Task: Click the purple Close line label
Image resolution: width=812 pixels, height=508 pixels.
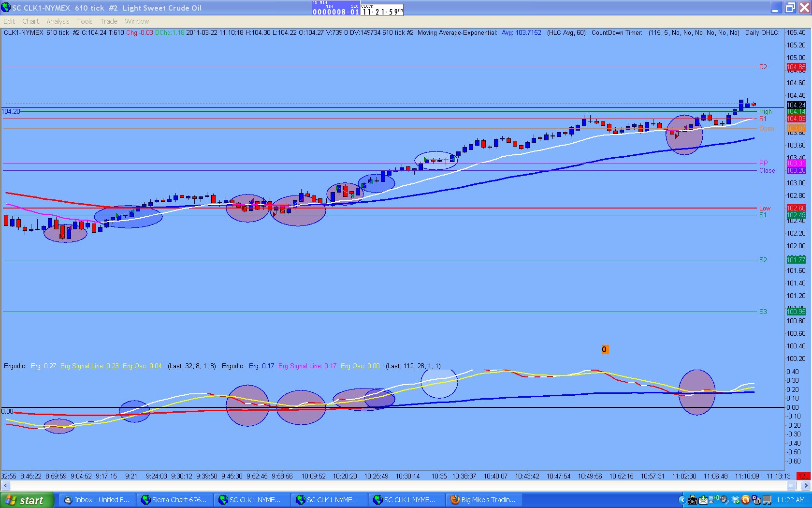Action: coord(767,171)
